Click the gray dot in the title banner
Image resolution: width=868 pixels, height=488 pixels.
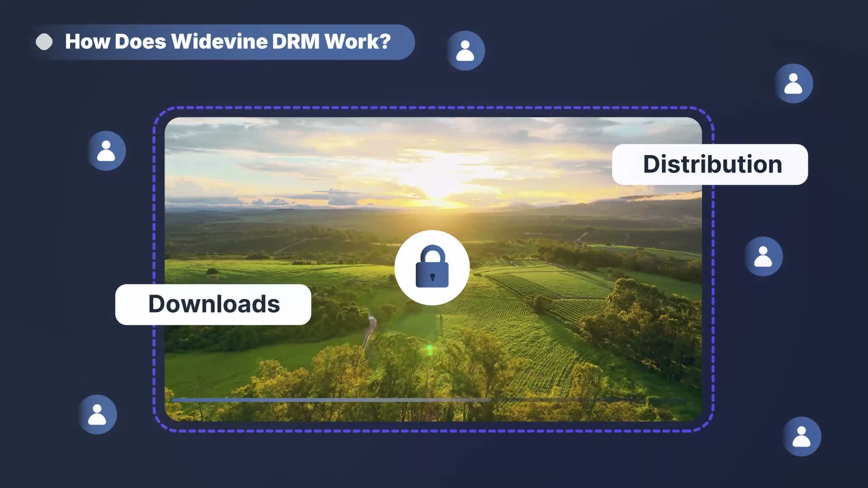(x=44, y=42)
